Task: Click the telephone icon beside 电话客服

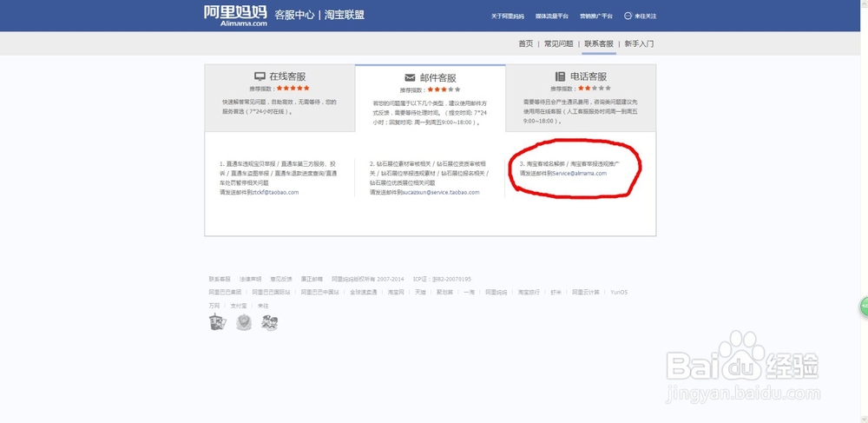Action: [560, 77]
